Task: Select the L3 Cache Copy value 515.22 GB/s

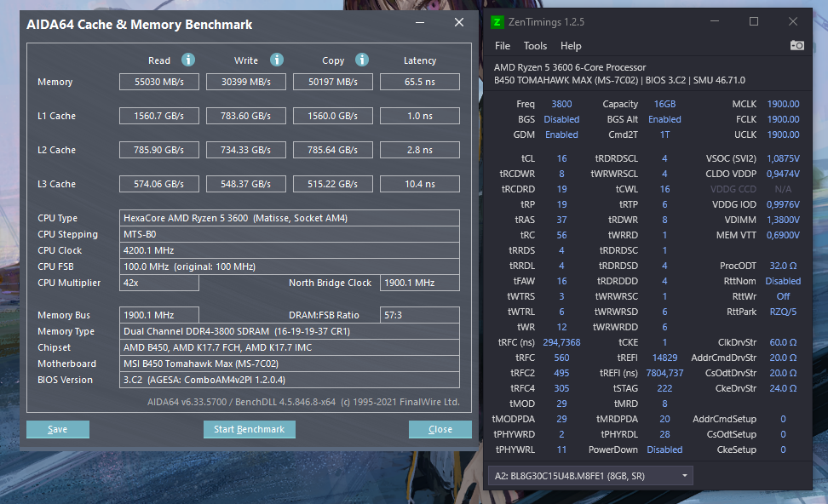Action: click(333, 184)
